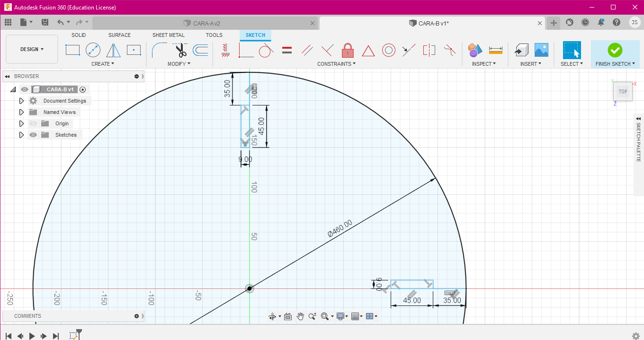Switch to the CARA-A v2 document tab
Image resolution: width=644 pixels, height=340 pixels.
point(205,23)
